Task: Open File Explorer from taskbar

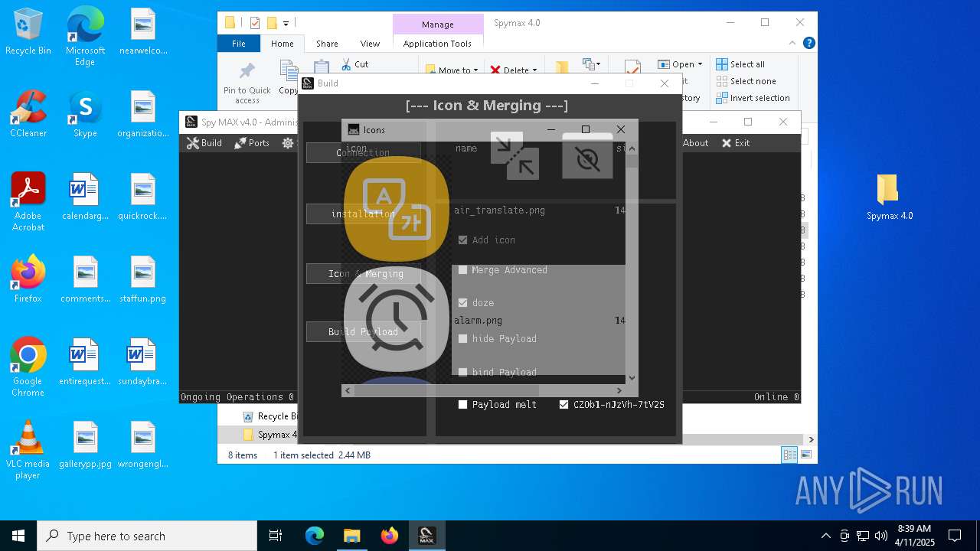Action: 351,536
